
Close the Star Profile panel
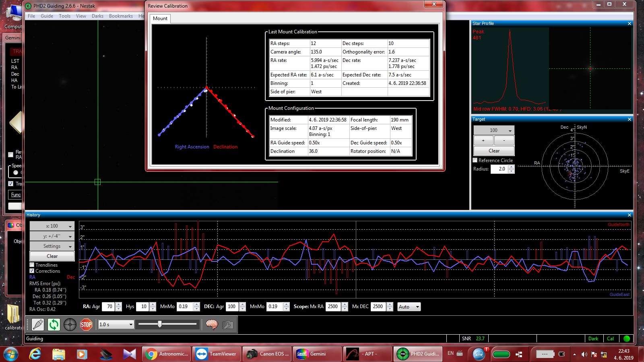630,24
